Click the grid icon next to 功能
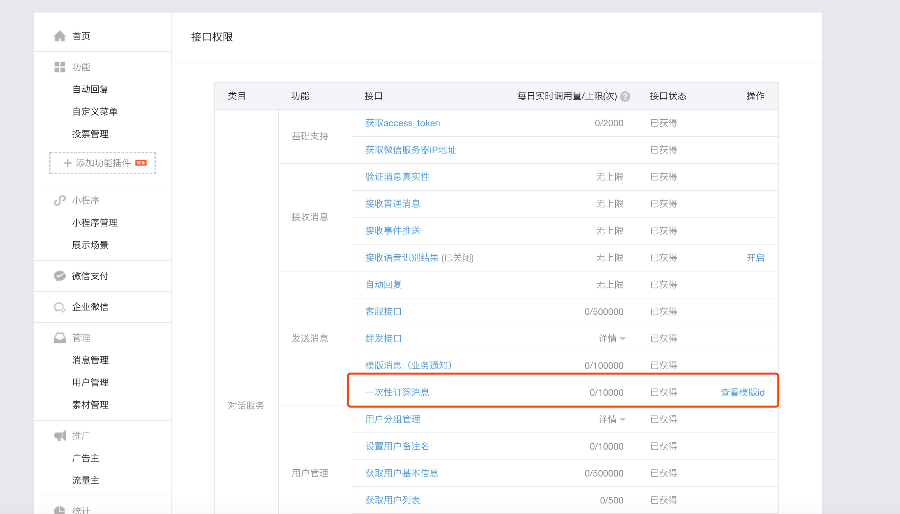Viewport: 900px width, 514px height. pos(60,67)
